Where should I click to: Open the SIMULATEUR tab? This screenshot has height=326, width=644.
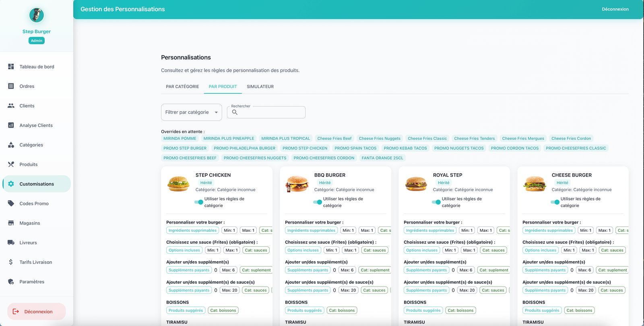tap(260, 87)
